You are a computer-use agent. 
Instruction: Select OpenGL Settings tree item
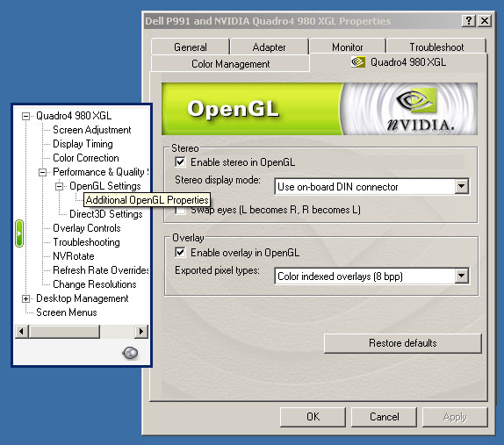(x=105, y=186)
